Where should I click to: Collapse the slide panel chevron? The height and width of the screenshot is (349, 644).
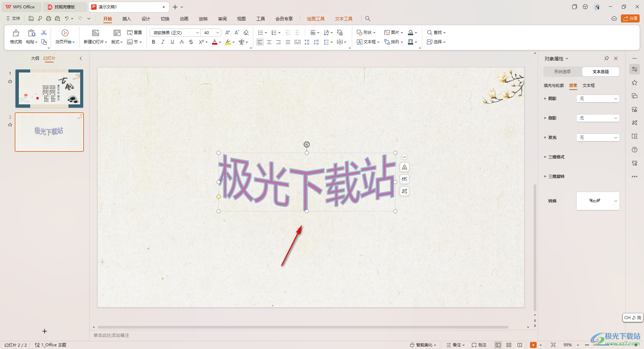pos(81,58)
